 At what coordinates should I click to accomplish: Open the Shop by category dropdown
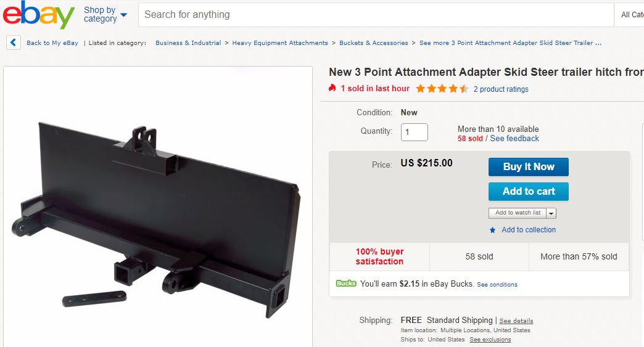click(105, 14)
